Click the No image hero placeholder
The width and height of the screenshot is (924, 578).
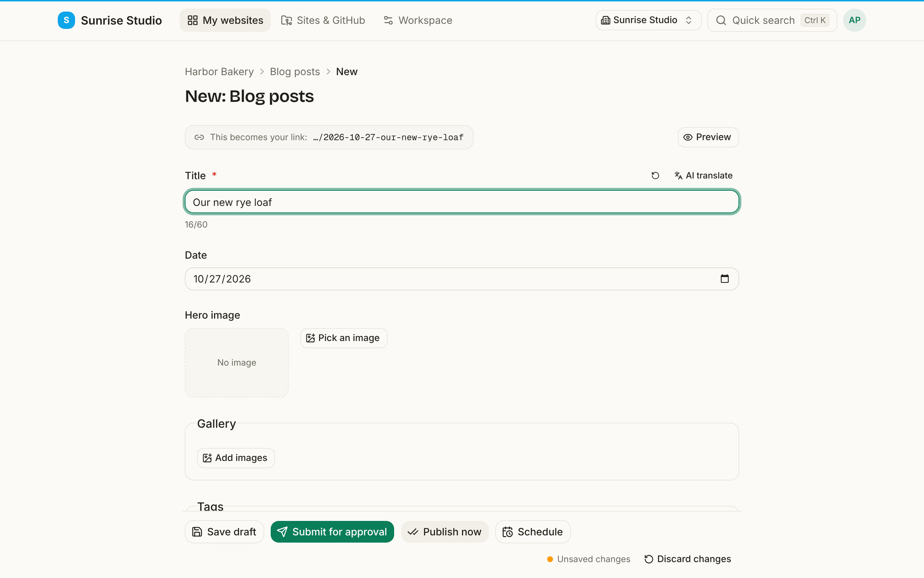coord(237,362)
